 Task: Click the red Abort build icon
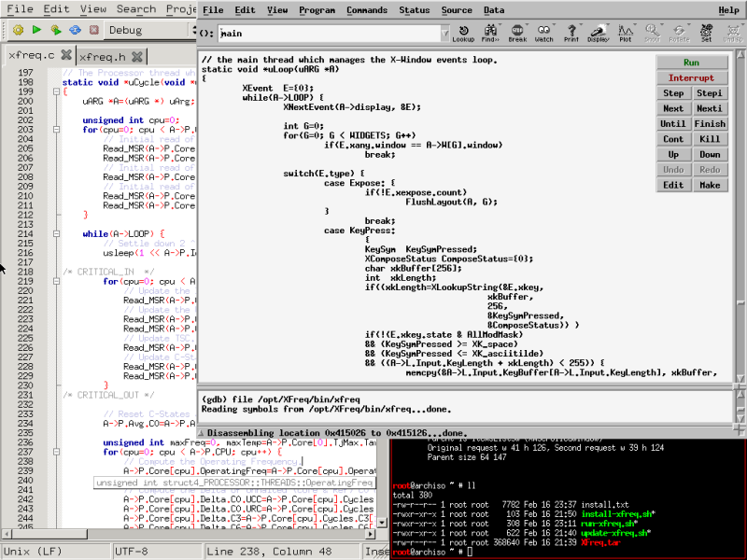click(94, 30)
